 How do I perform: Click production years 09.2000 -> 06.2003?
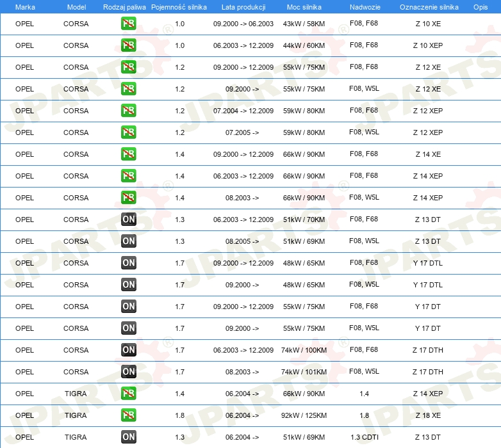[243, 24]
